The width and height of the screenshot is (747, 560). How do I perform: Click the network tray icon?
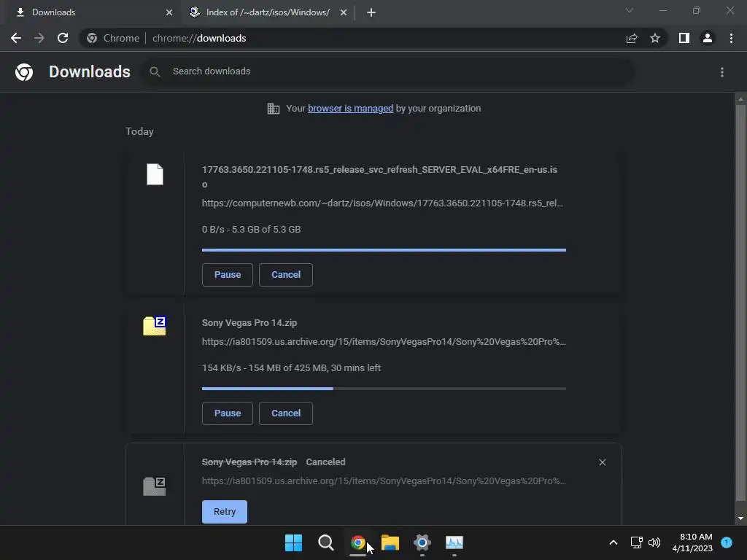636,542
